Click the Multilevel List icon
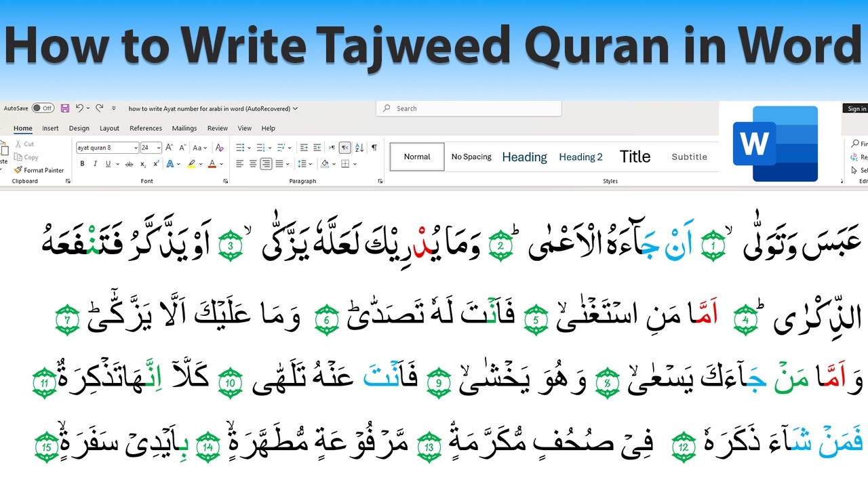 click(281, 147)
